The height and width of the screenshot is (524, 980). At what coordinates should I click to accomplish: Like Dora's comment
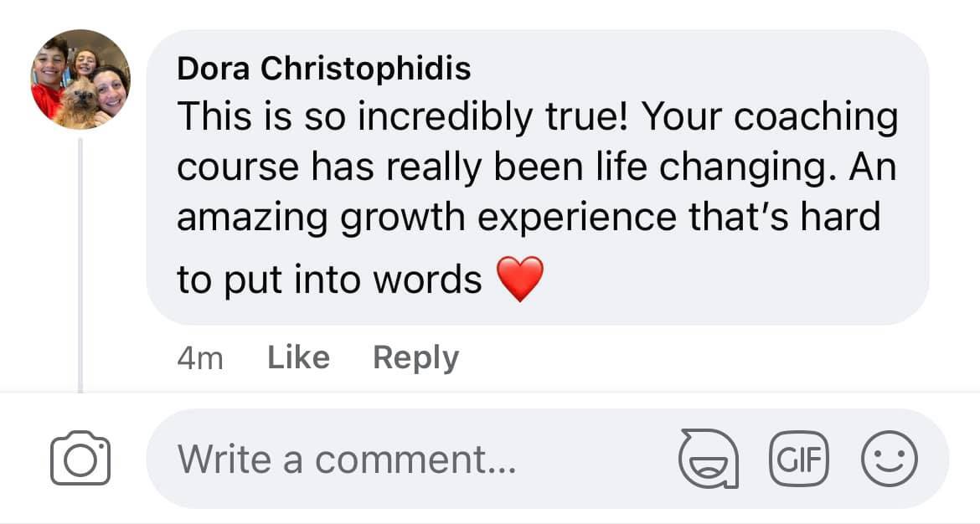[297, 358]
